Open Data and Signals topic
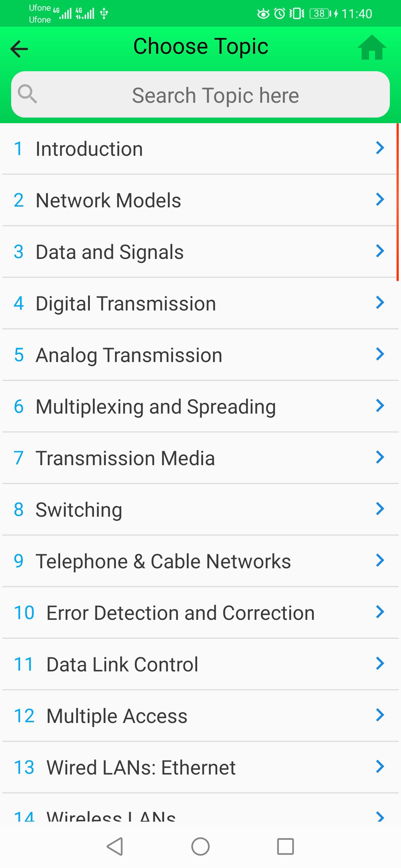 200,252
